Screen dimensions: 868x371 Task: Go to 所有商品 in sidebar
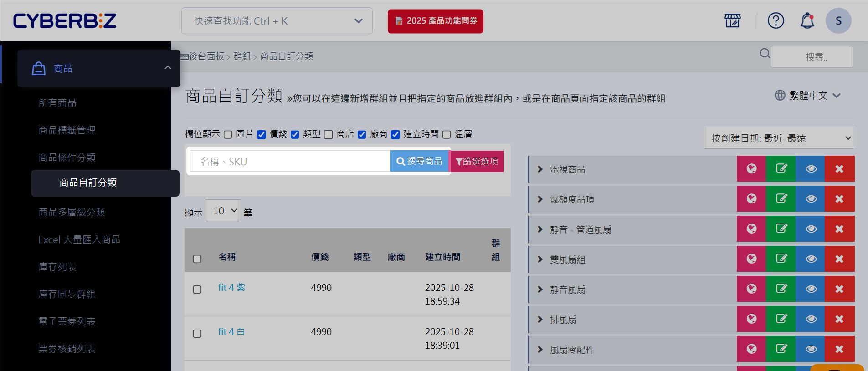pos(57,103)
